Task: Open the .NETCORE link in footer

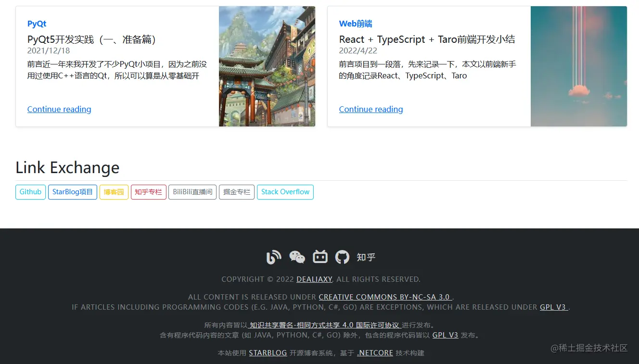Action: (375, 353)
